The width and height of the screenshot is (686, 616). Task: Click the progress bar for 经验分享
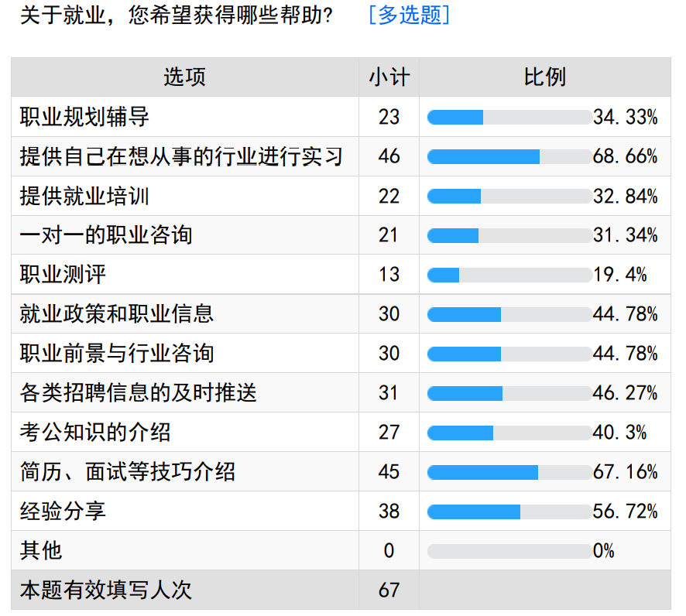pyautogui.click(x=509, y=512)
